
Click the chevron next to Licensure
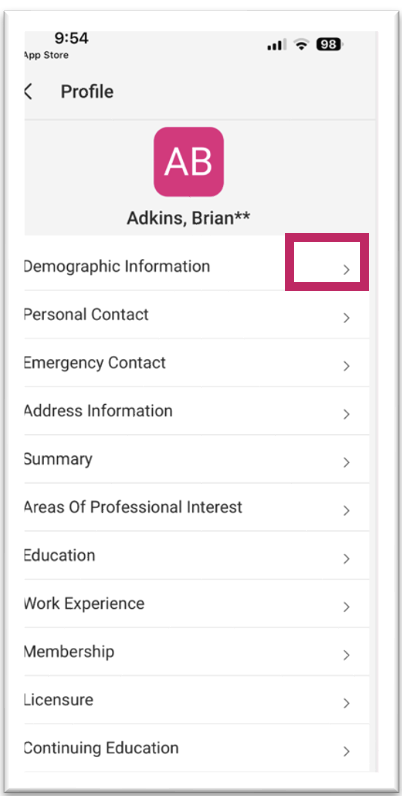click(347, 703)
